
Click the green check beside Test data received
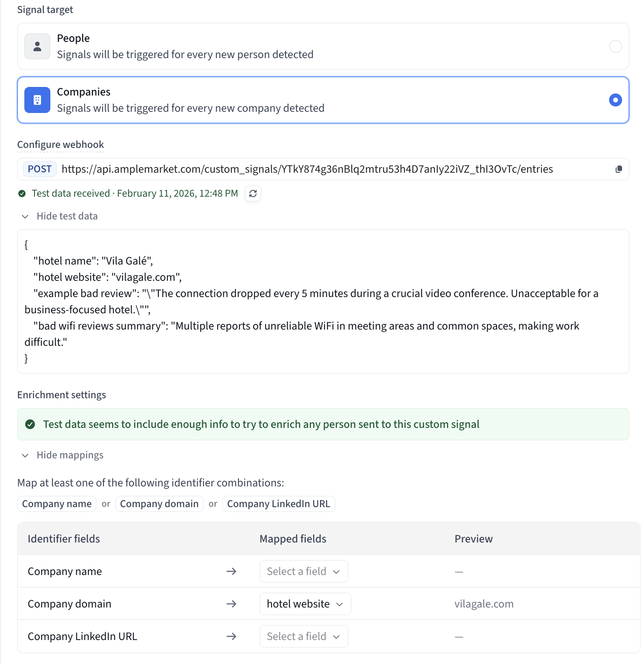(22, 193)
